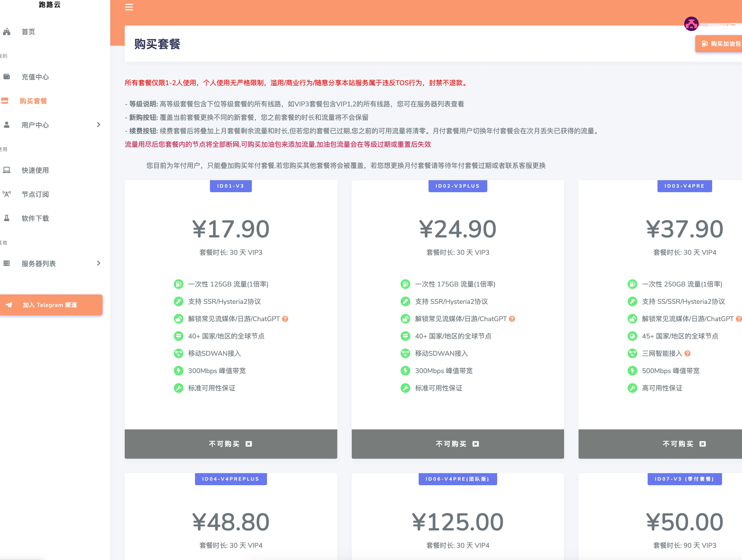Click the Telegram paper plane icon
This screenshot has height=560, width=742.
9,305
